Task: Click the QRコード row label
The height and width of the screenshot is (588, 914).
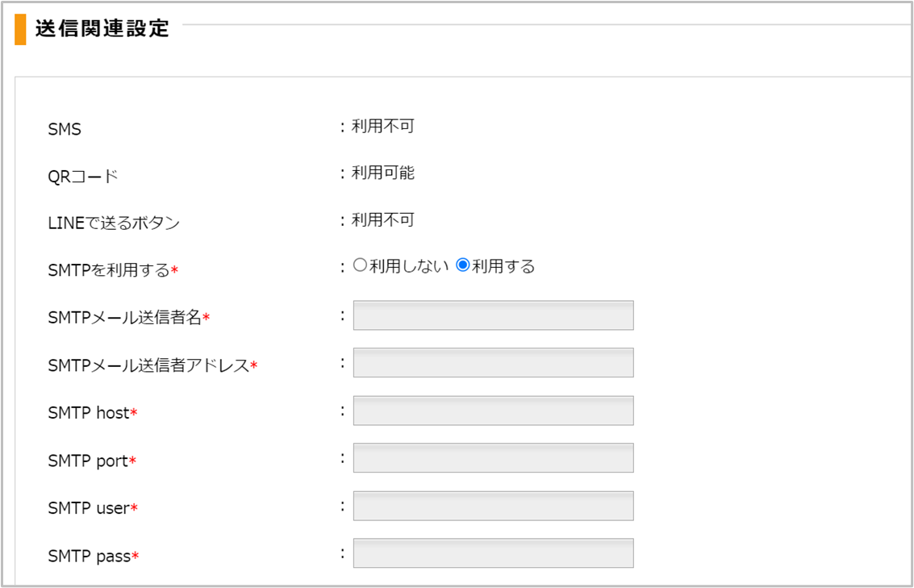Action: click(x=83, y=177)
